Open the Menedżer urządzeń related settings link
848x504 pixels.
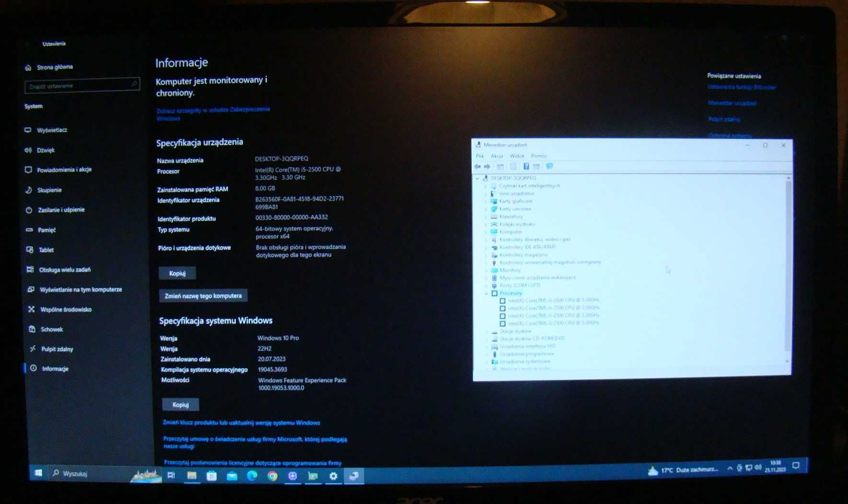click(x=732, y=103)
